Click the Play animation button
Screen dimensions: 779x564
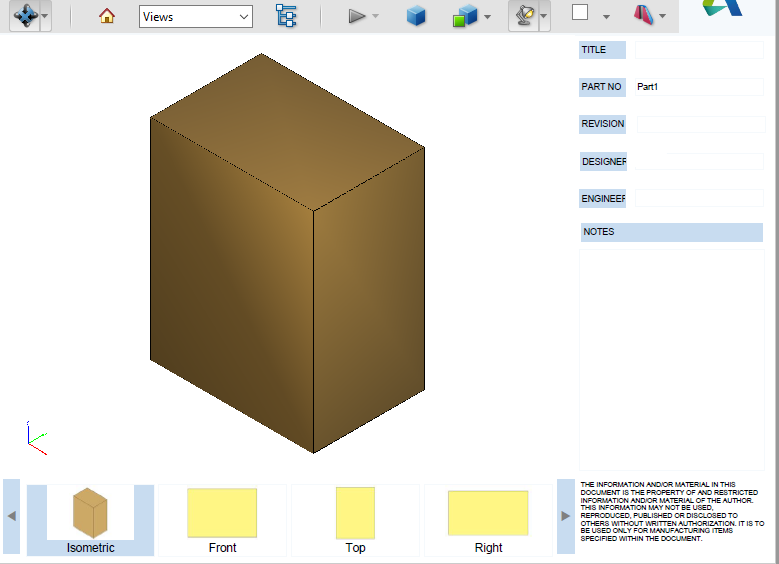[356, 16]
